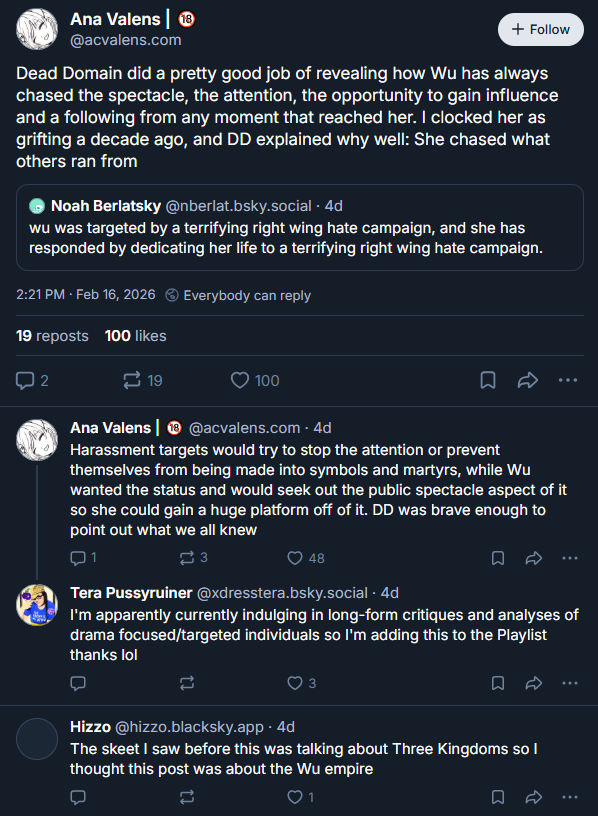
Task: Share the main post via arrow icon
Action: tap(527, 380)
